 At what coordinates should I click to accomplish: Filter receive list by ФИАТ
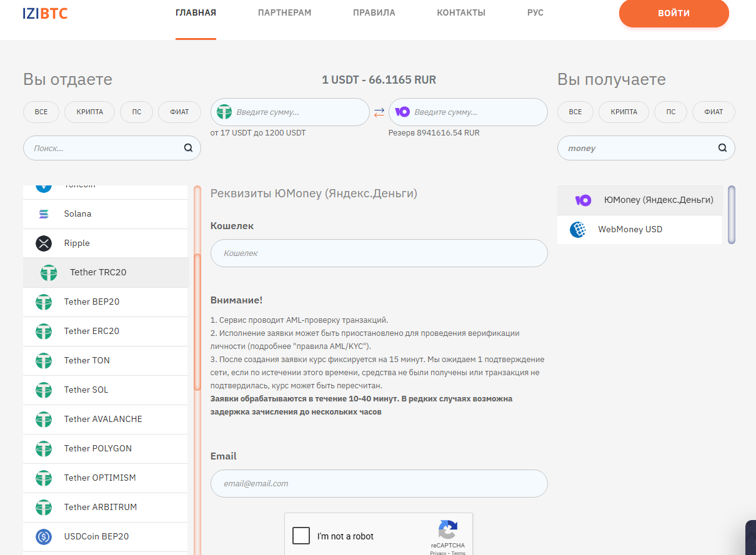click(714, 112)
